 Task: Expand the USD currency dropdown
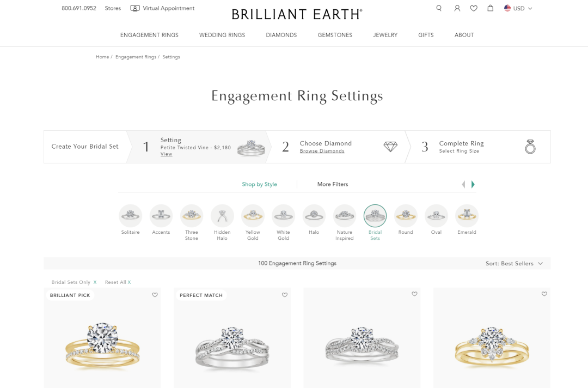click(x=518, y=8)
